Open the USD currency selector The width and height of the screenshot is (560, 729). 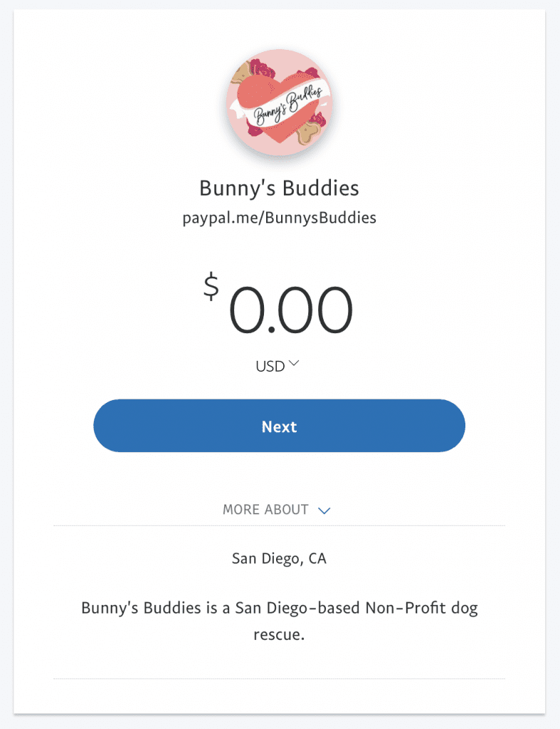pyautogui.click(x=278, y=366)
